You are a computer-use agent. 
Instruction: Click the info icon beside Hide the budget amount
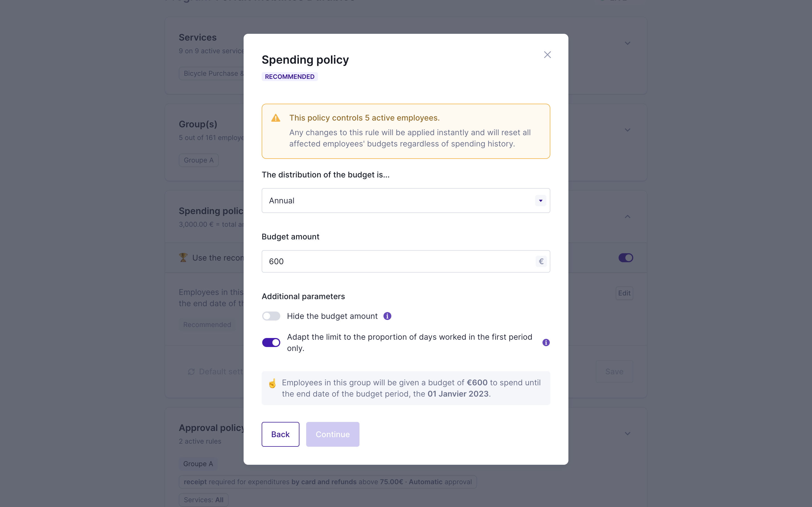[x=387, y=316]
